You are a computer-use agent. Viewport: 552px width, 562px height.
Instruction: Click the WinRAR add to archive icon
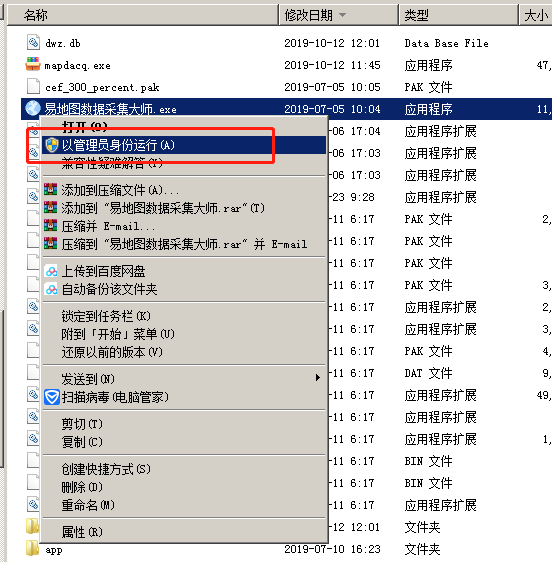tap(51, 189)
